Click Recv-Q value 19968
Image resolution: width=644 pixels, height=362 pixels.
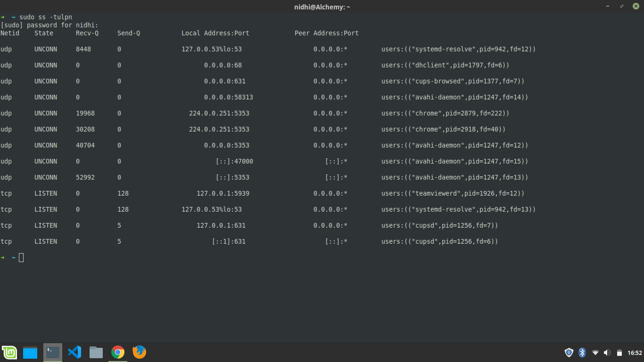(x=85, y=113)
